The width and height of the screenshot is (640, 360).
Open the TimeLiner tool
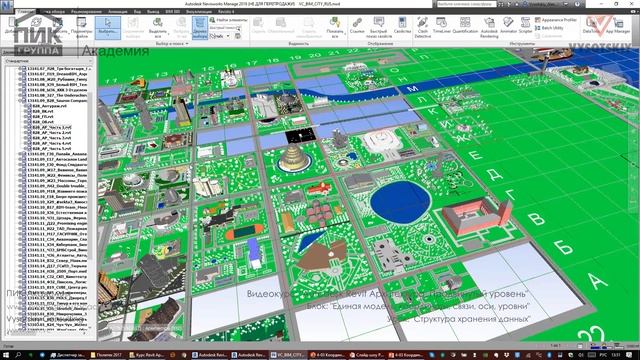point(441,25)
